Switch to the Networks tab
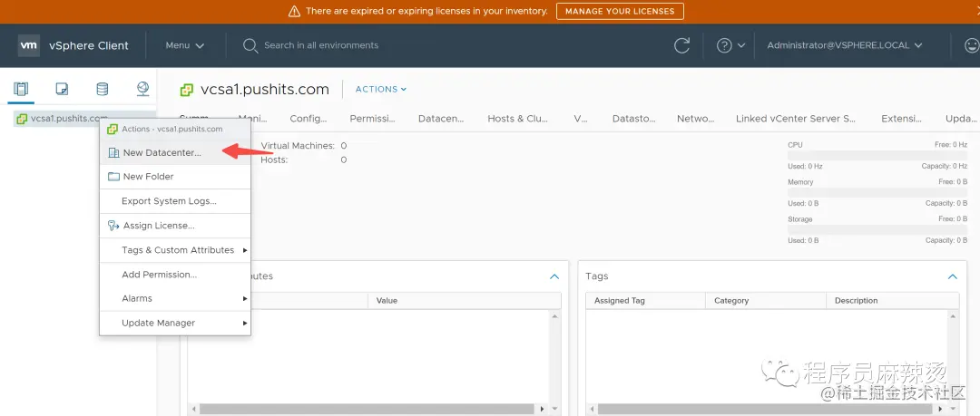Image resolution: width=980 pixels, height=416 pixels. pyautogui.click(x=695, y=119)
